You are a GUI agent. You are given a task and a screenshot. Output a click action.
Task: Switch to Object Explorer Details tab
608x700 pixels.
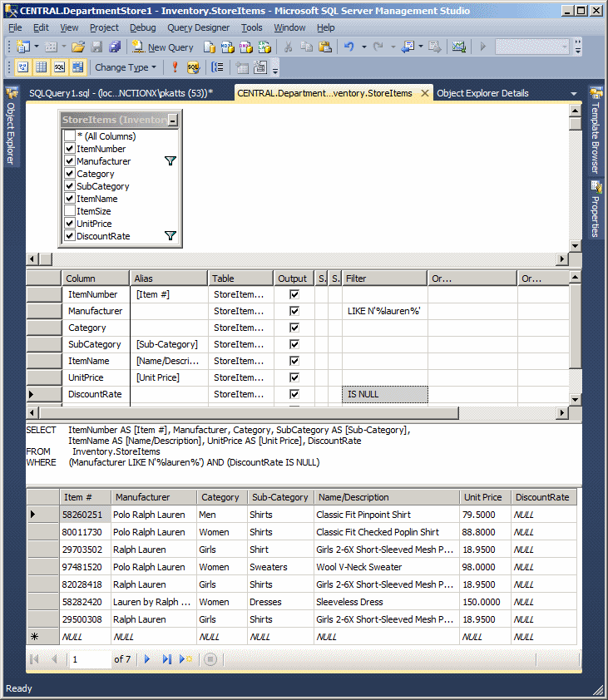(x=482, y=93)
